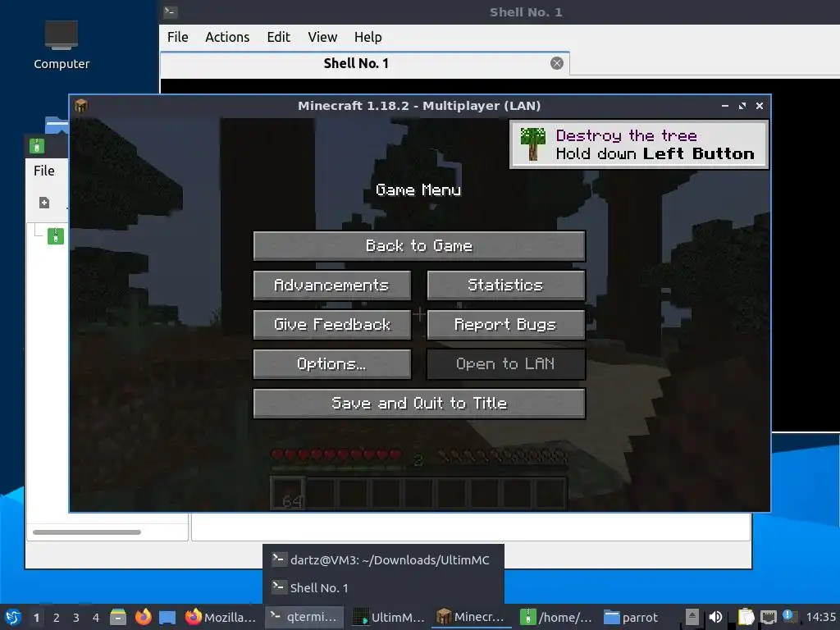This screenshot has height=630, width=840.
Task: Switch to workspace 4
Action: coord(96,618)
